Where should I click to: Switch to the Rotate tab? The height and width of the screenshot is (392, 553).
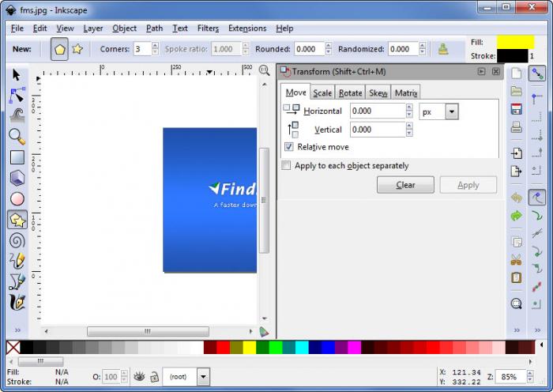pos(350,92)
